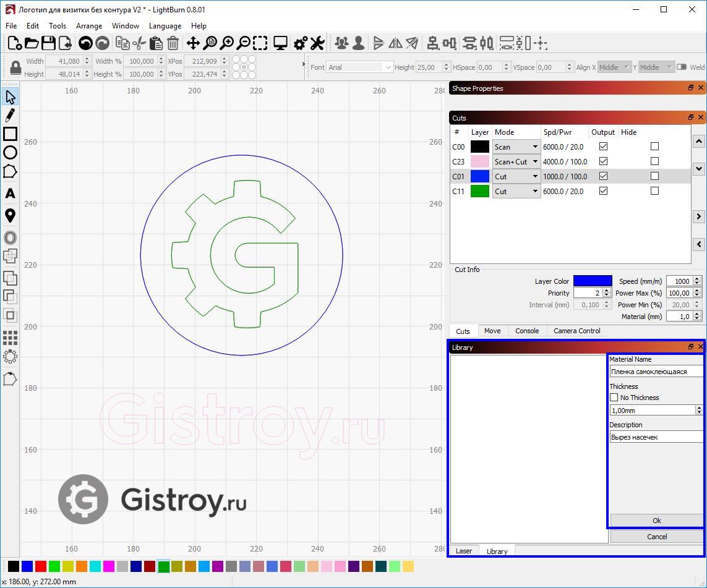Click the Preview monitor icon
Image resolution: width=707 pixels, height=588 pixels.
click(280, 43)
